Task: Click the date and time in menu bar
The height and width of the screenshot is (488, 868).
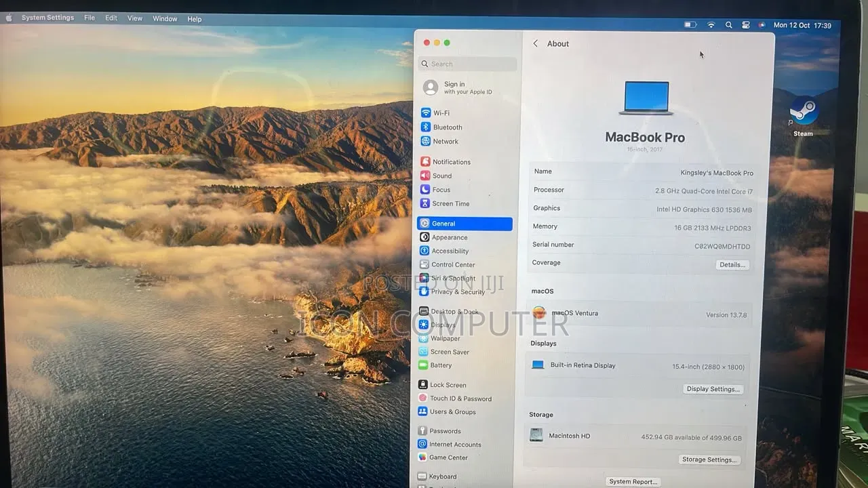Action: (802, 25)
